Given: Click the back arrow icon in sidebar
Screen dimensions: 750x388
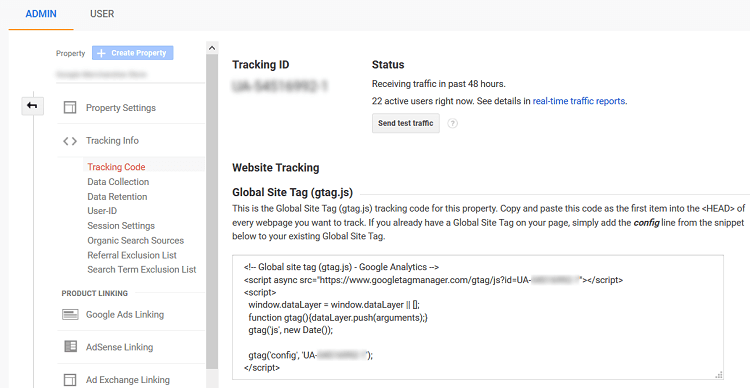Looking at the screenshot, I should click(x=33, y=106).
